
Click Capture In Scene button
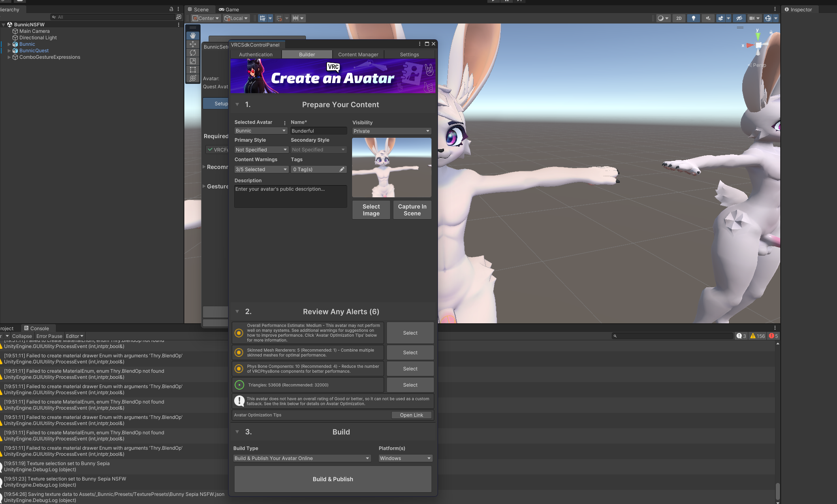click(412, 210)
